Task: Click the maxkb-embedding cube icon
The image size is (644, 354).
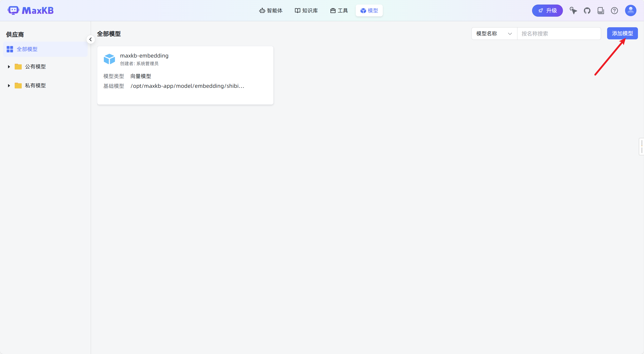Action: pyautogui.click(x=109, y=59)
